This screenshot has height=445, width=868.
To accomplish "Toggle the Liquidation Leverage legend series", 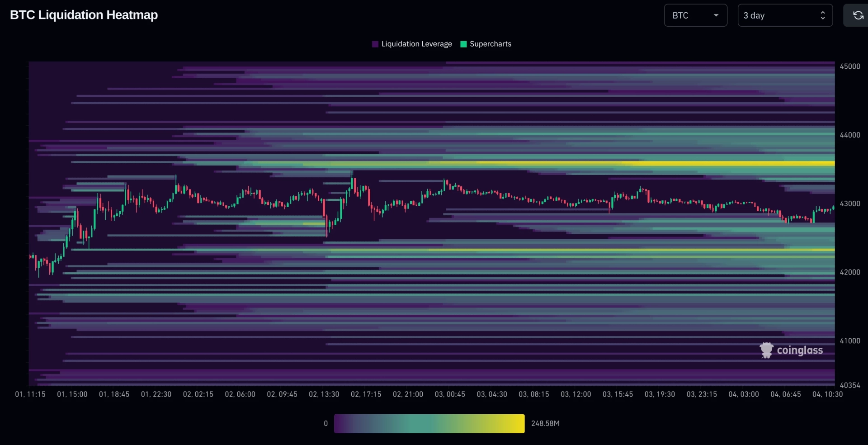I will [x=412, y=44].
